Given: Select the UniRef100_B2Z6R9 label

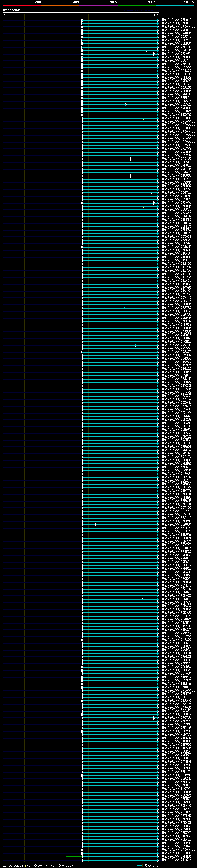Looking at the screenshot, I should tap(177, 115).
